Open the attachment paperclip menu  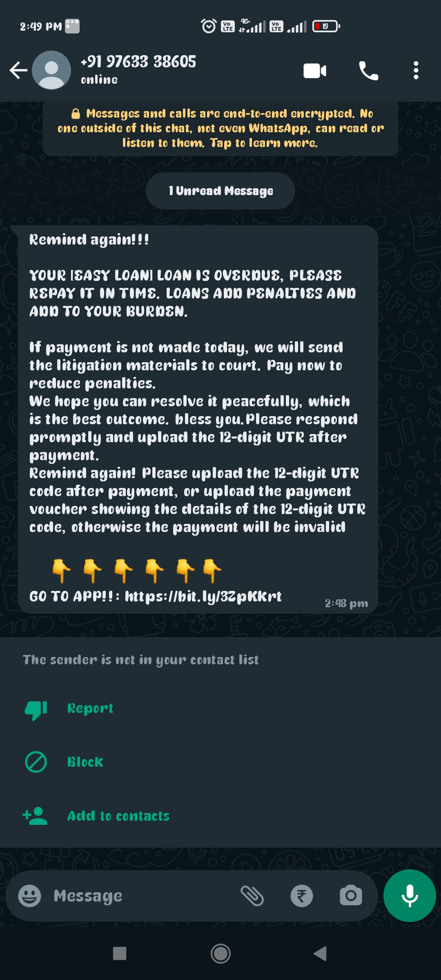click(x=252, y=896)
